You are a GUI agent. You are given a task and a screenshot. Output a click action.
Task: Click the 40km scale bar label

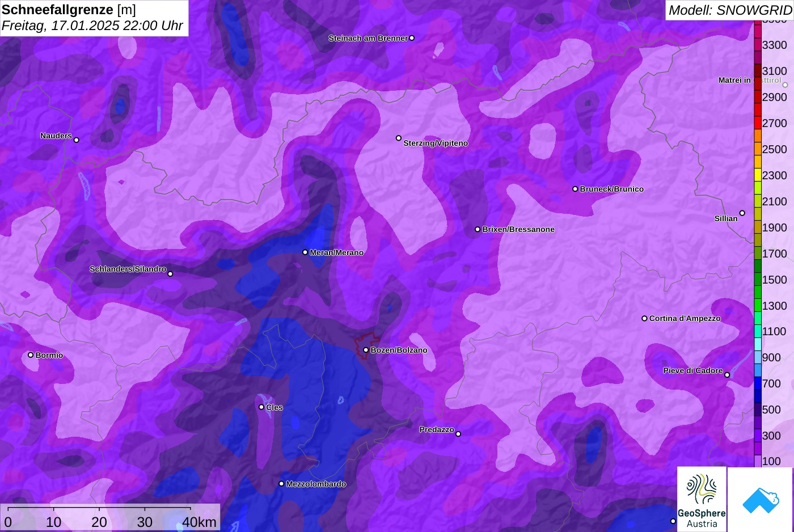pos(199,522)
